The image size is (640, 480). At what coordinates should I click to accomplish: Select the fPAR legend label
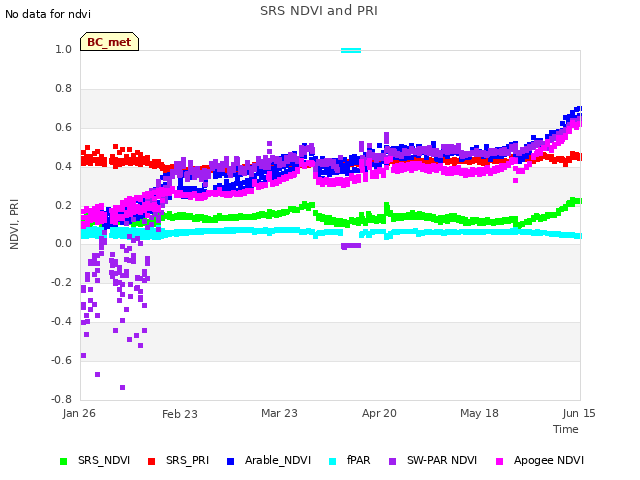(x=359, y=460)
